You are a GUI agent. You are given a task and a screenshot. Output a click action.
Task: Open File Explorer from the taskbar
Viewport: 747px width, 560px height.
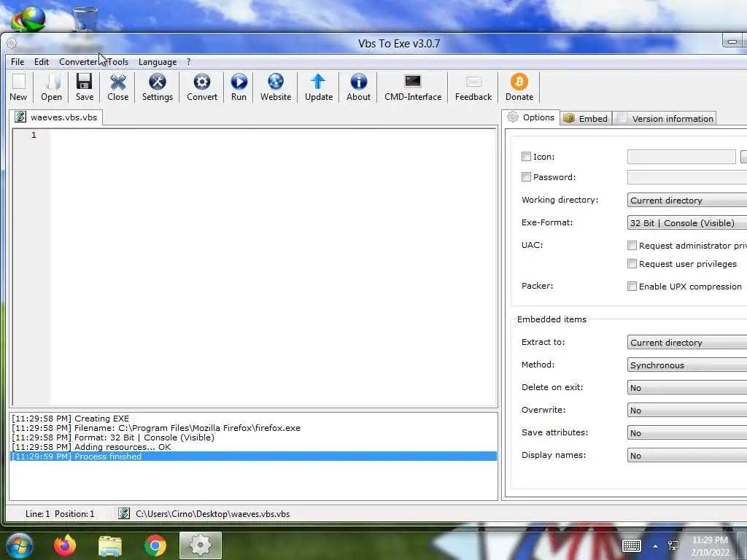pos(110,545)
